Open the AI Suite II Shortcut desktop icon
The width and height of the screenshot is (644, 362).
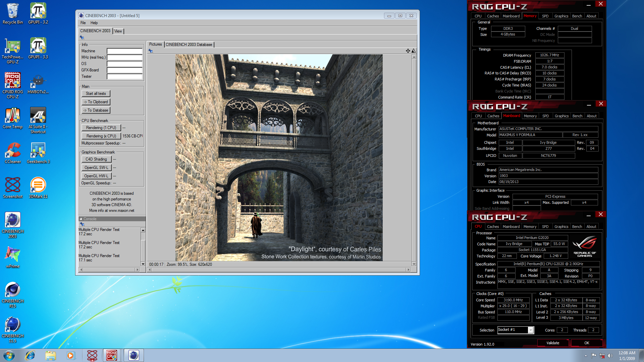click(38, 120)
